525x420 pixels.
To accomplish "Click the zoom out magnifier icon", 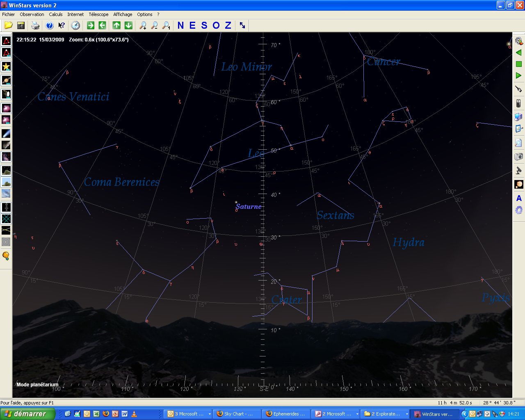I will 154,25.
